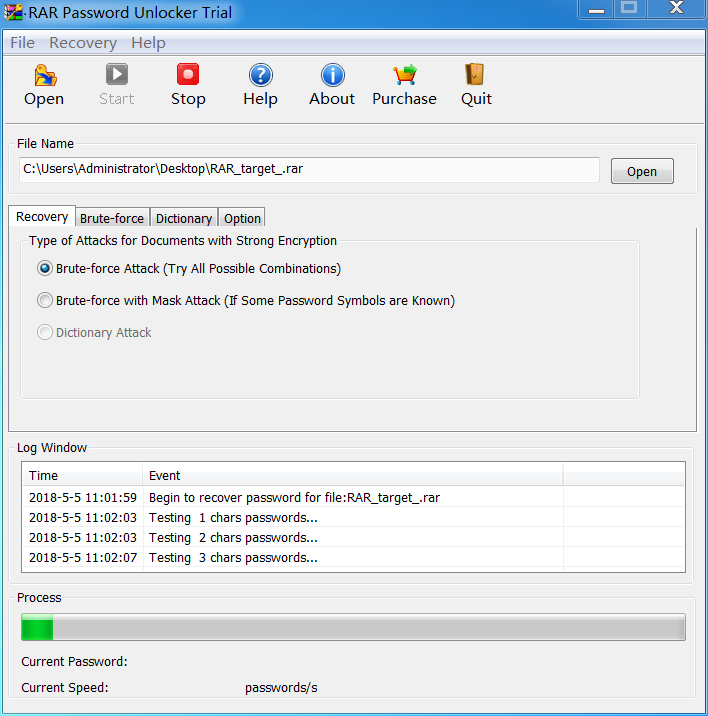The width and height of the screenshot is (708, 716).
Task: Close the RAR Password Unlocker window
Action: (x=676, y=8)
